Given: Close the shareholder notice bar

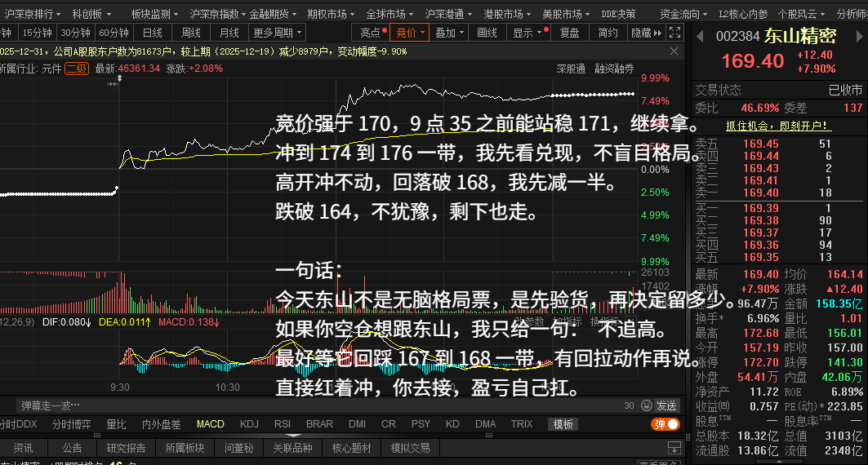Looking at the screenshot, I should point(674,51).
